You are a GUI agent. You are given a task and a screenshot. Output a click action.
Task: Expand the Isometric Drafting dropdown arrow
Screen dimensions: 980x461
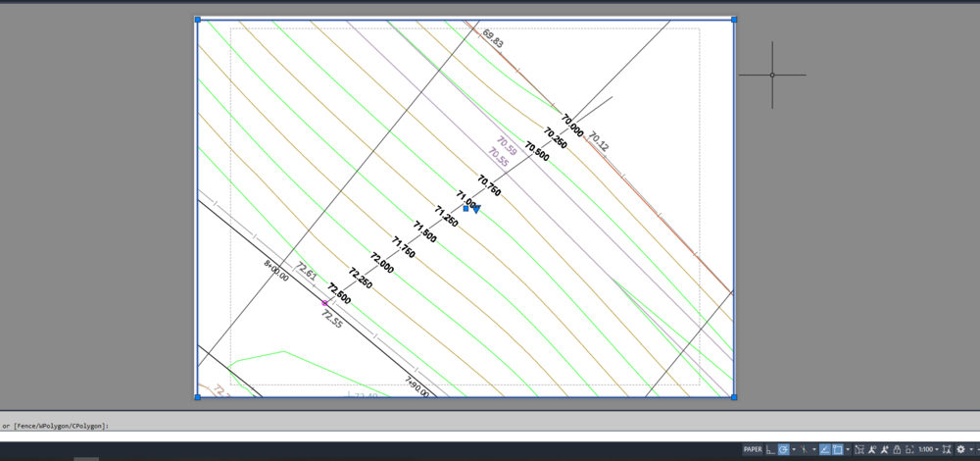point(814,449)
